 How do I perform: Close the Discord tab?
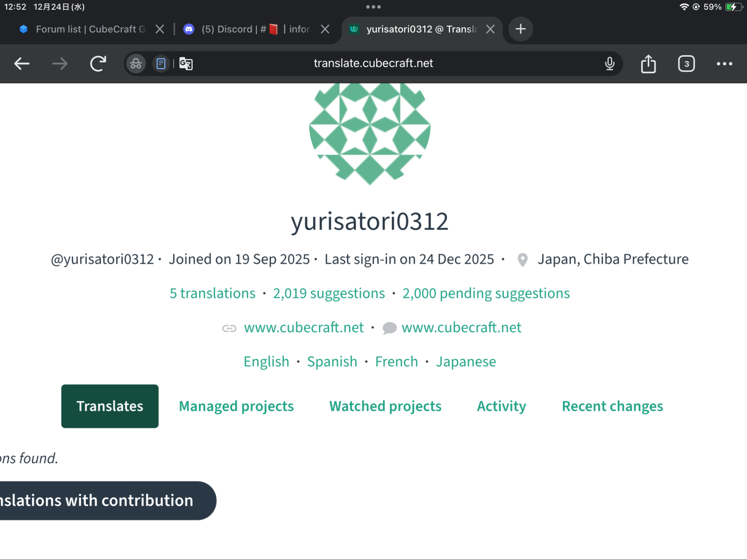[x=325, y=29]
